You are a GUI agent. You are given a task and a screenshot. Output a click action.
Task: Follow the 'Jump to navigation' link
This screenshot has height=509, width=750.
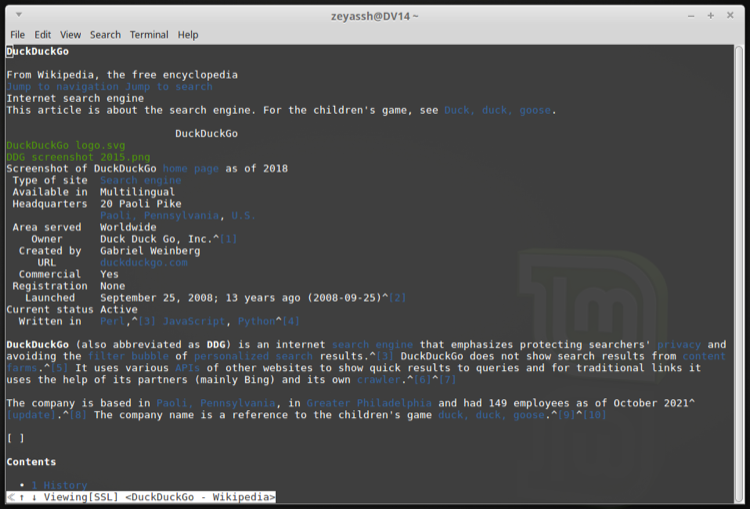[63, 87]
